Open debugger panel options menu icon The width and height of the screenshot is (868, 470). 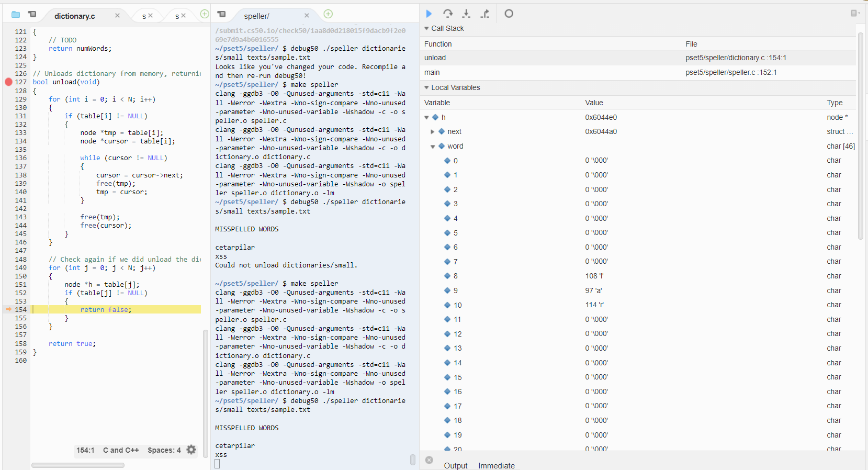pyautogui.click(x=855, y=13)
